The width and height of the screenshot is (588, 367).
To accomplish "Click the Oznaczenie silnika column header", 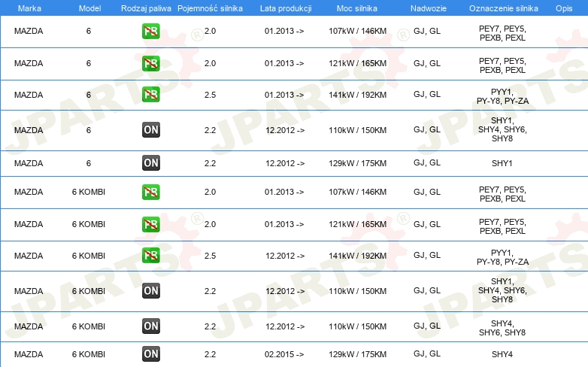I will click(x=503, y=8).
